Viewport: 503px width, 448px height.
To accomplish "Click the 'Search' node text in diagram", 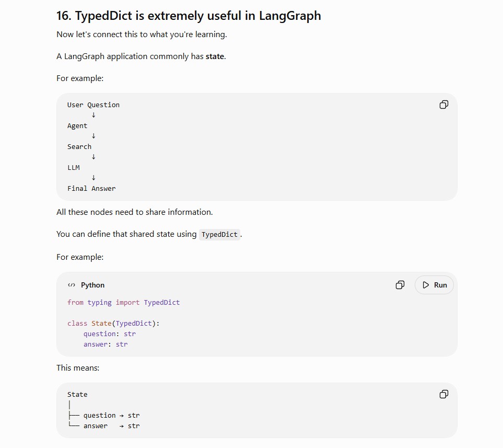I will (x=79, y=147).
